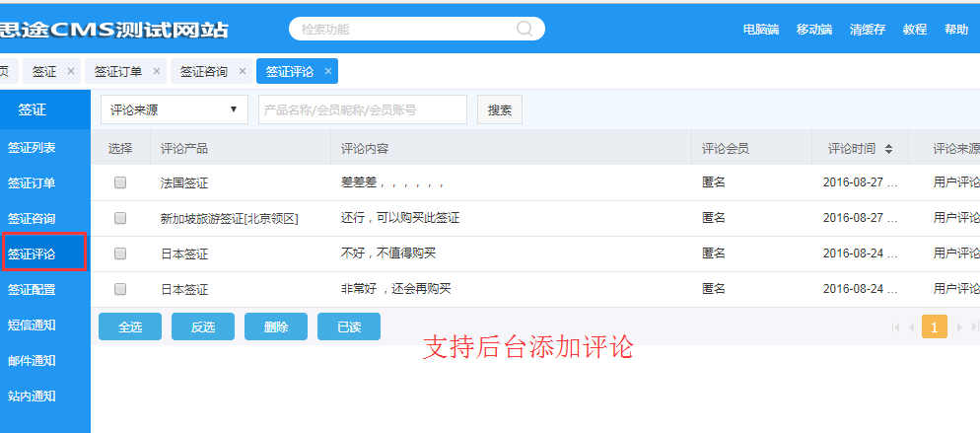Open the 评论来源 dropdown filter
980x433 pixels.
[x=174, y=109]
